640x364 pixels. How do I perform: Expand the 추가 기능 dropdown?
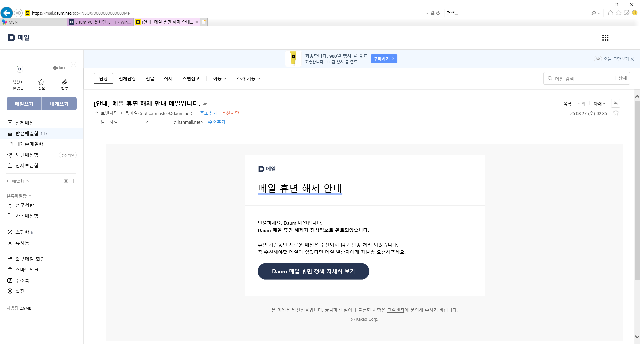(248, 79)
